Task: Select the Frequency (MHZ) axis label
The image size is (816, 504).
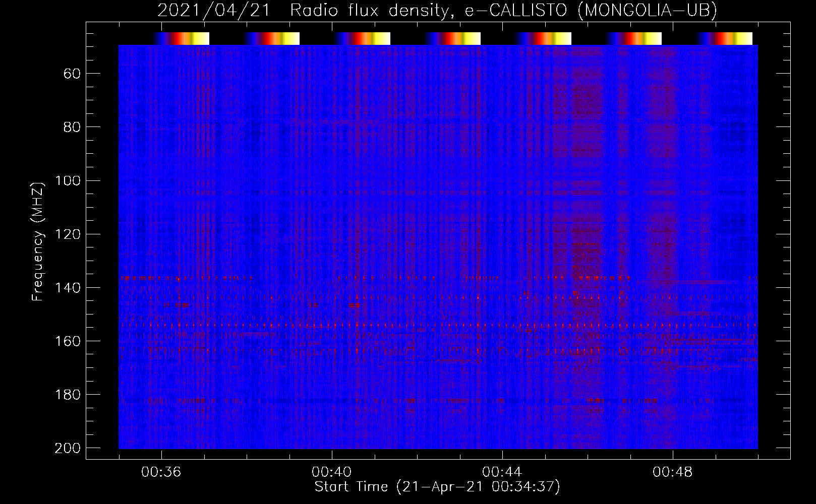Action: tap(38, 241)
